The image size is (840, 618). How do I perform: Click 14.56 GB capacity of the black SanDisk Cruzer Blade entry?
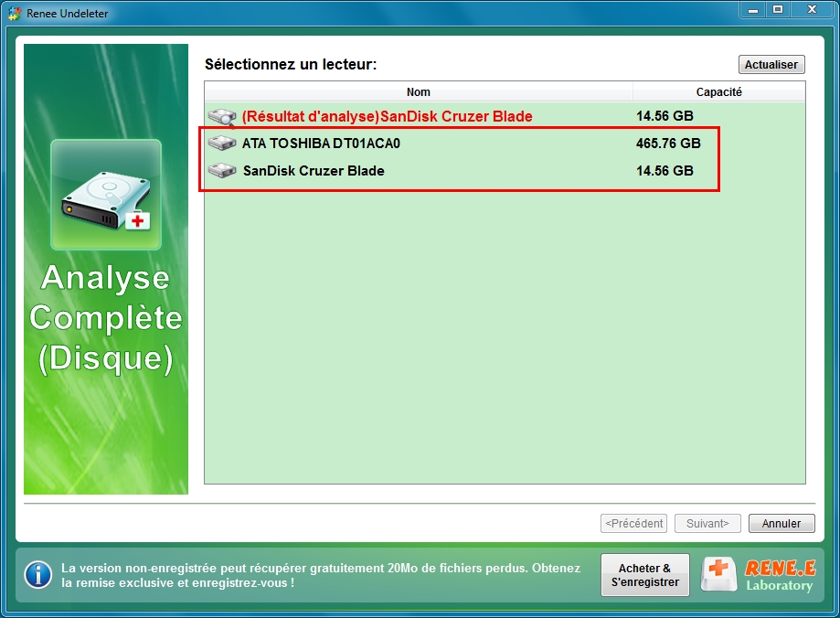pos(665,170)
